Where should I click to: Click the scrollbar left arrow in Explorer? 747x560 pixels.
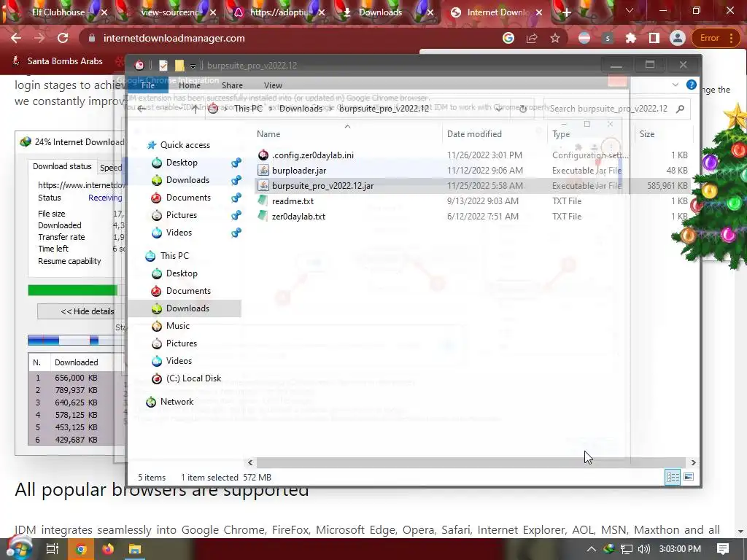tap(251, 462)
